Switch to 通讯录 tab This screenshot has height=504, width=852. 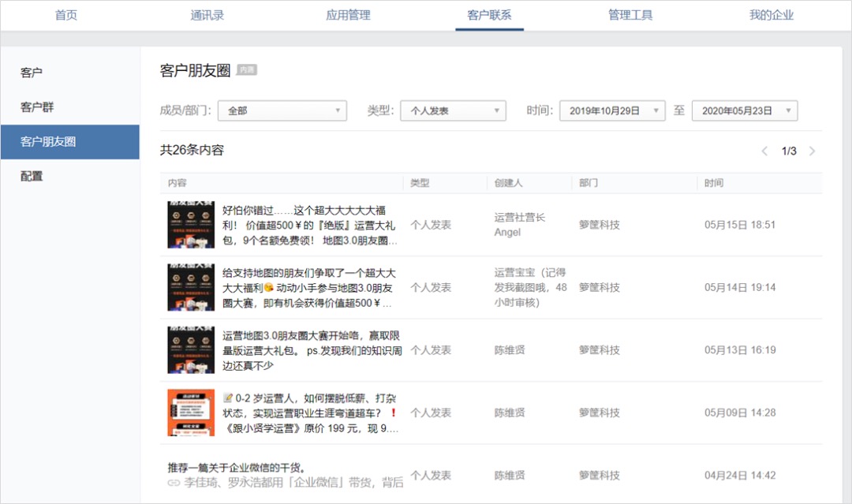coord(207,15)
